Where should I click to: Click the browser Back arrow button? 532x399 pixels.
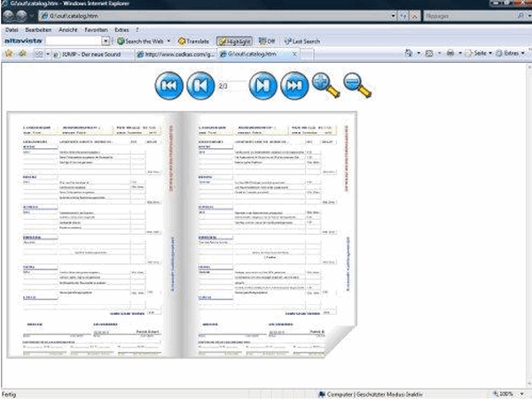click(9, 15)
